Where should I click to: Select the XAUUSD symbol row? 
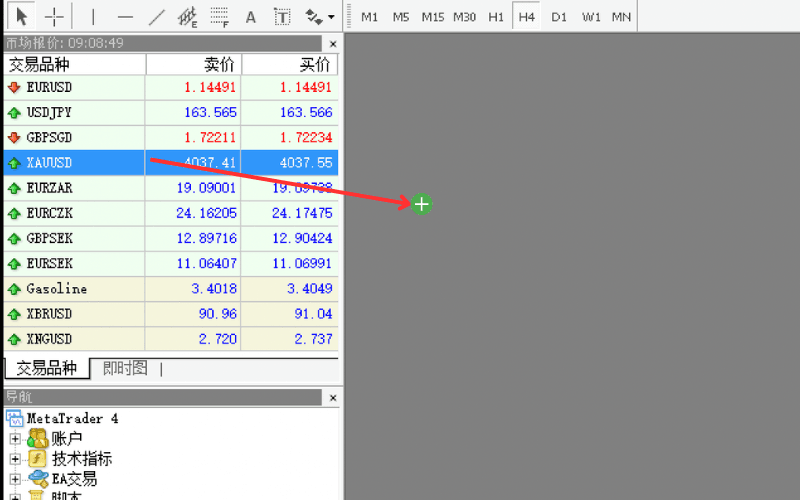(171, 163)
